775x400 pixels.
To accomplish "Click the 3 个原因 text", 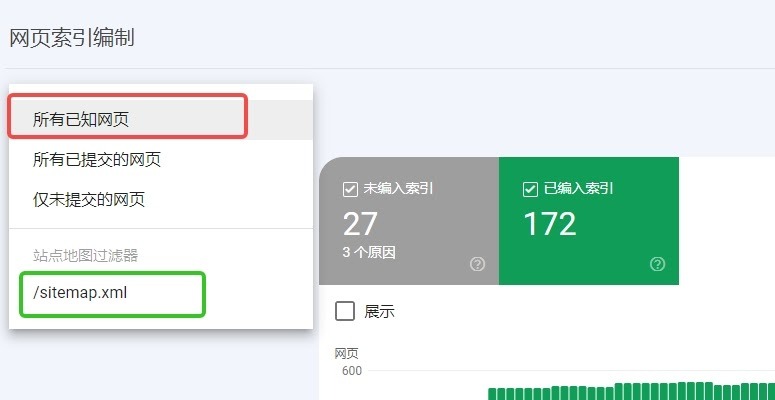I will point(369,253).
